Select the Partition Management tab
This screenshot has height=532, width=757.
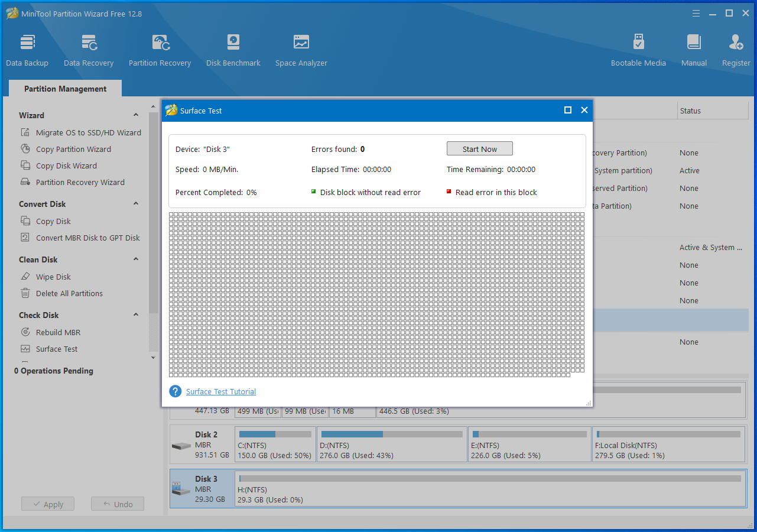[x=65, y=89]
